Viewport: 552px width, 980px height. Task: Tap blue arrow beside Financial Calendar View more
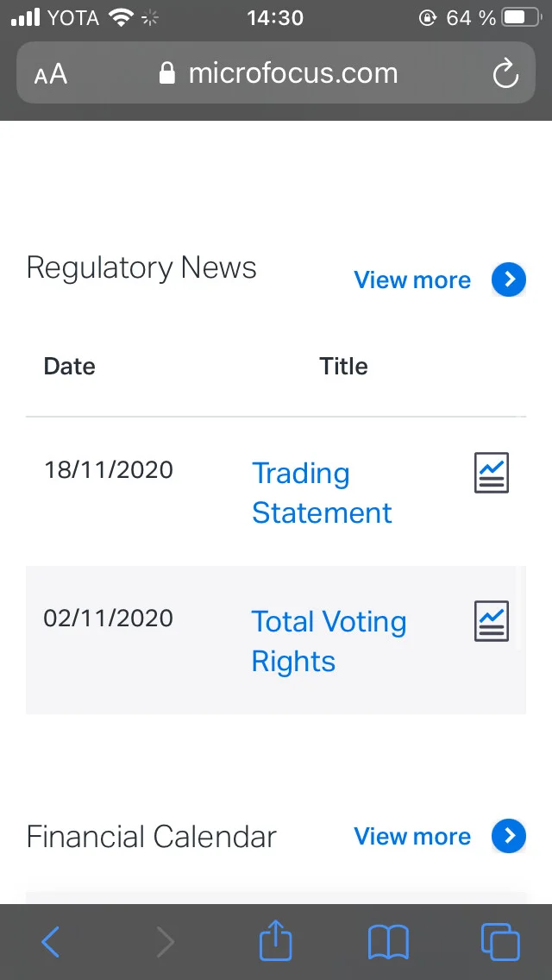[509, 836]
